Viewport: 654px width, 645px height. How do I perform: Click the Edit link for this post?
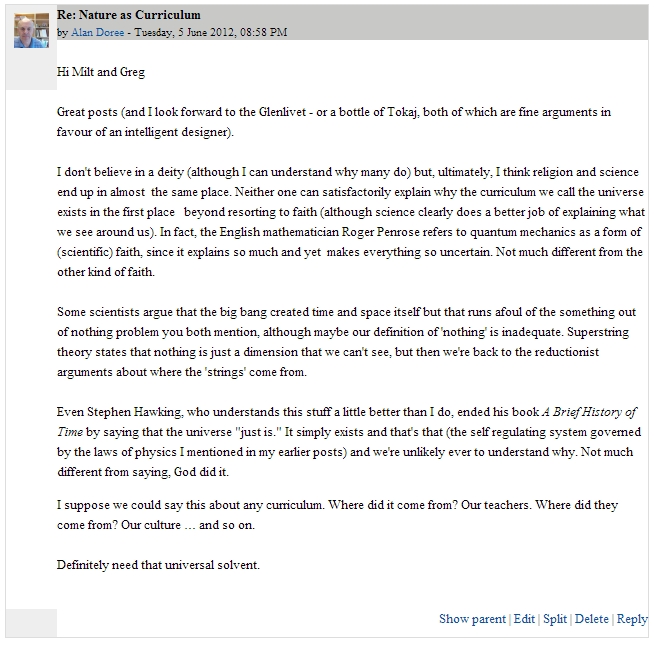pos(524,619)
